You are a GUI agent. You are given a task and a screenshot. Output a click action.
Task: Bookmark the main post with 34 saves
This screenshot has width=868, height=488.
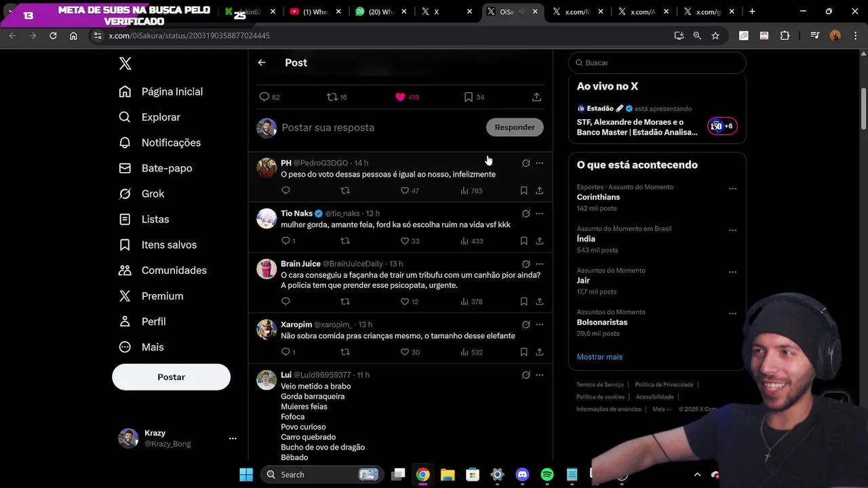pos(469,97)
